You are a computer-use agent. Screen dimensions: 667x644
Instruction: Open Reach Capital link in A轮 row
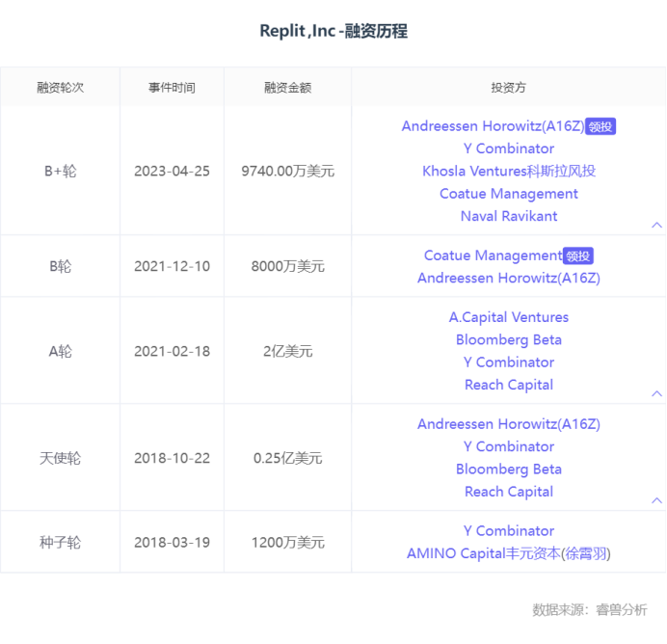pyautogui.click(x=508, y=385)
